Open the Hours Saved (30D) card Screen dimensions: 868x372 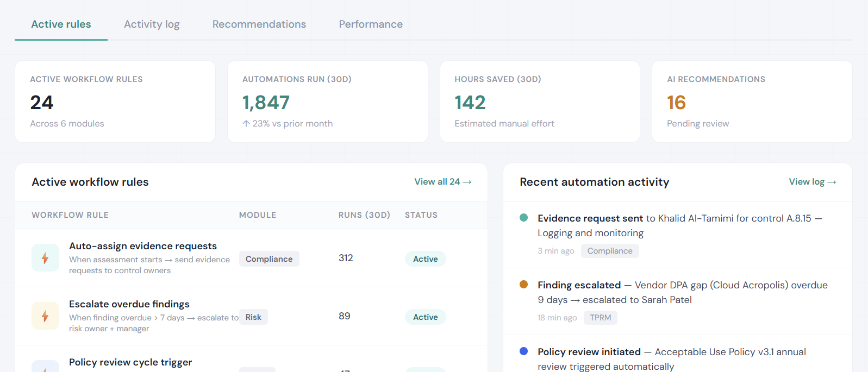pyautogui.click(x=540, y=102)
